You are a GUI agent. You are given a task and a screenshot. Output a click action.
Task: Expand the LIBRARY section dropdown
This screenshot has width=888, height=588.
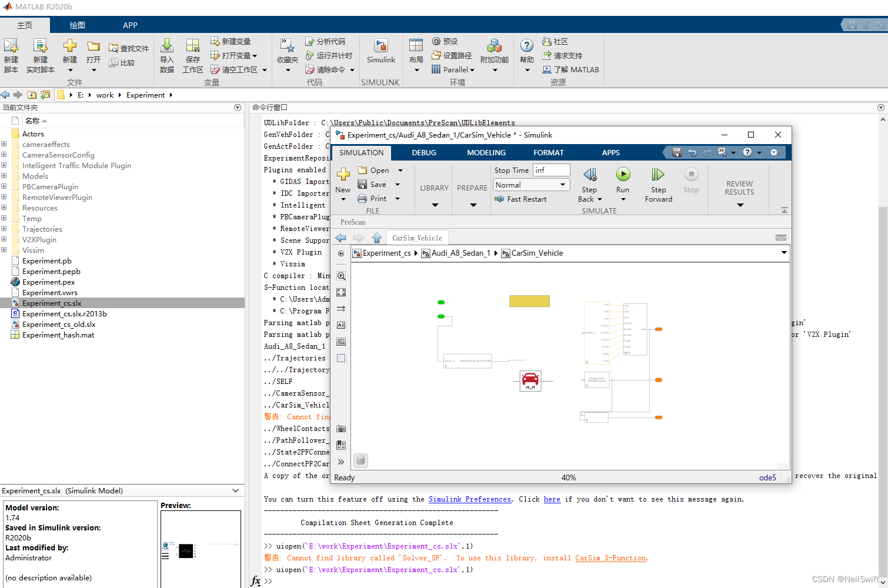[435, 205]
